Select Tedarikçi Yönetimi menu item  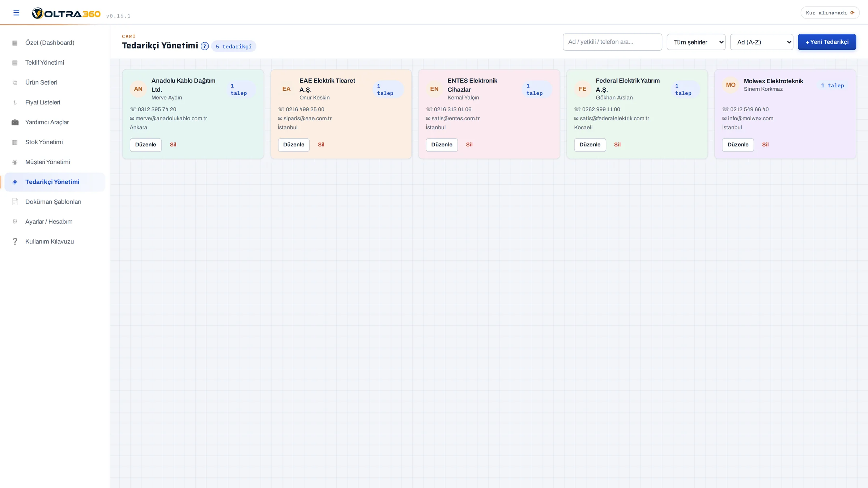55,182
